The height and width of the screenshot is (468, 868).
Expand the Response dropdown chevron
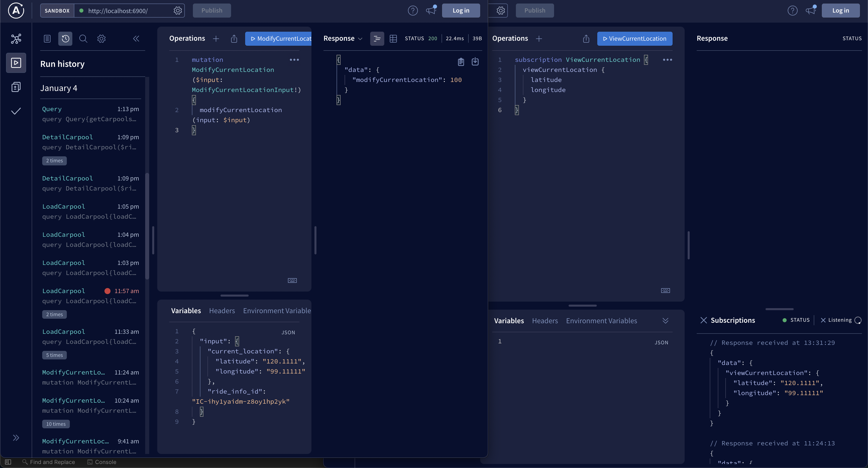(x=360, y=39)
